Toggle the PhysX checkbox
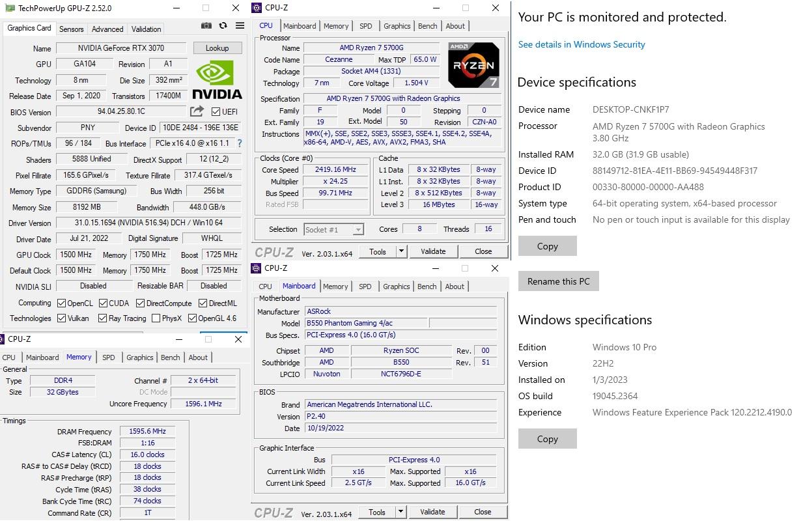801x532 pixels. tap(156, 318)
